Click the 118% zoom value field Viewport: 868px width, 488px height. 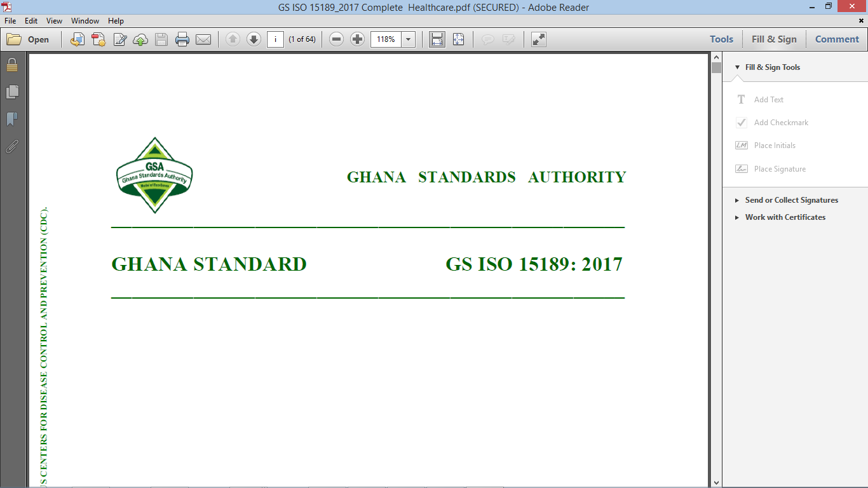(386, 39)
